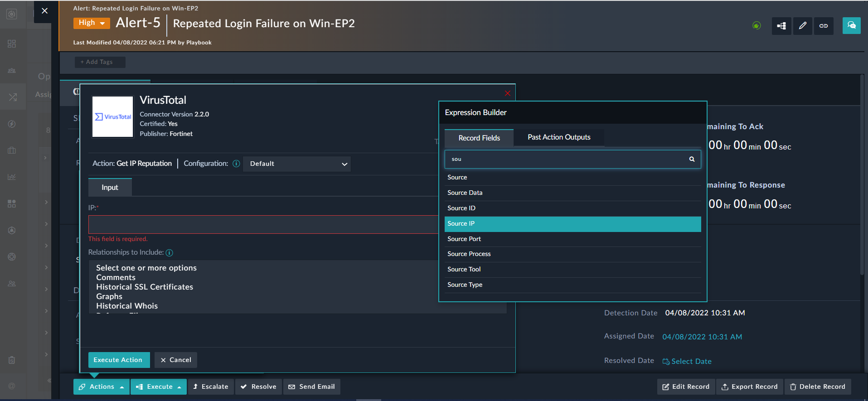Choose the Source Port field
Viewport: 868px width, 401px height.
[x=573, y=239]
